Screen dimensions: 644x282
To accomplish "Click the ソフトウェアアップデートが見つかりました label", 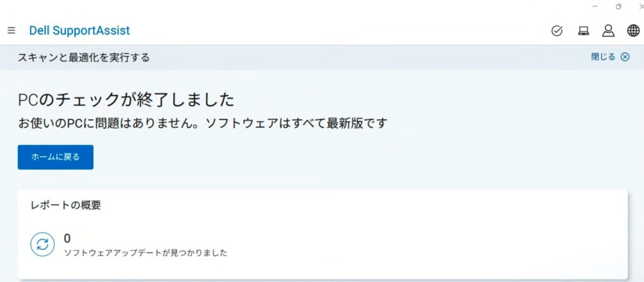I will [x=145, y=253].
